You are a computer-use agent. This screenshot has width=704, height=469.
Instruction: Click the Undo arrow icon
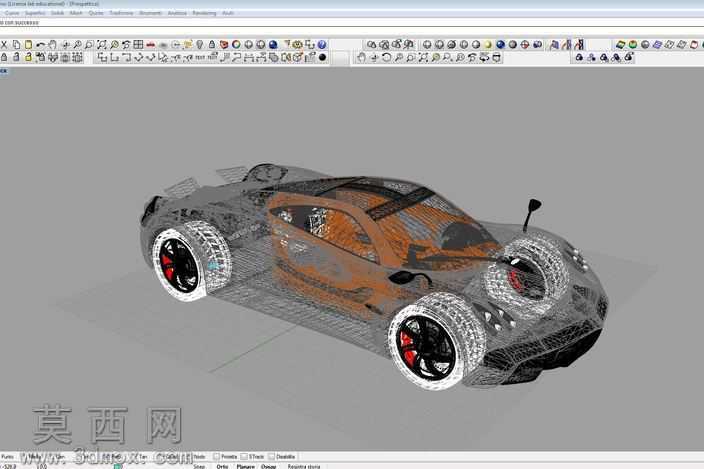coord(40,44)
